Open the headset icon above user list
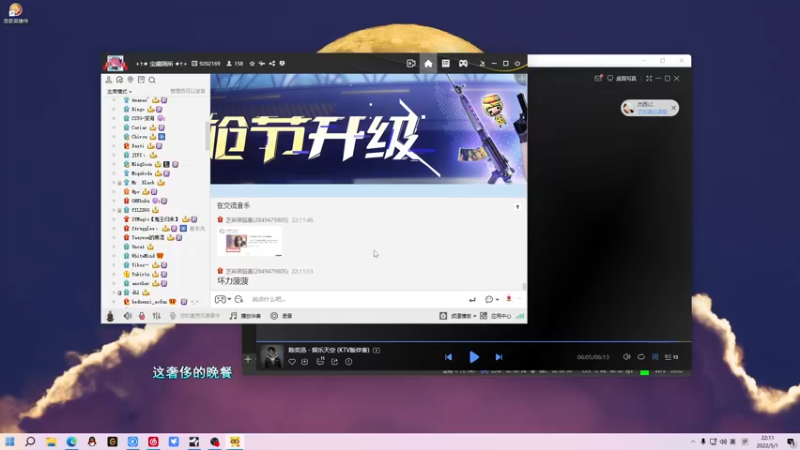800x450 pixels. [119, 80]
